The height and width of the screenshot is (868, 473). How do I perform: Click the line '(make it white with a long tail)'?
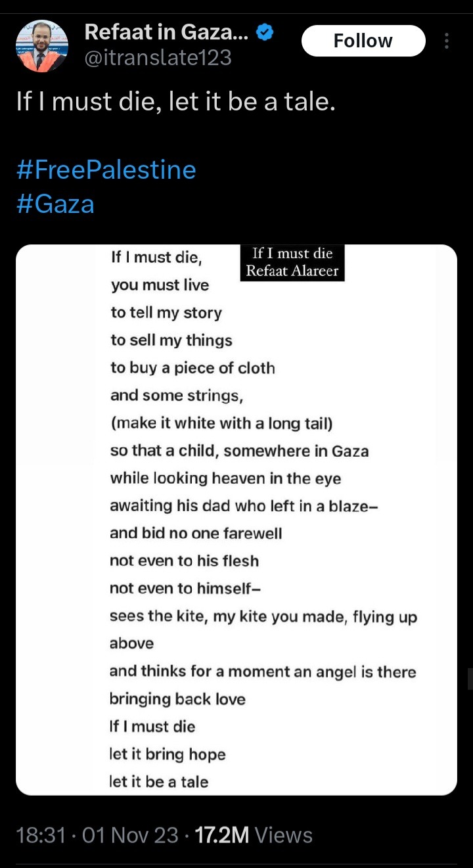(x=221, y=423)
